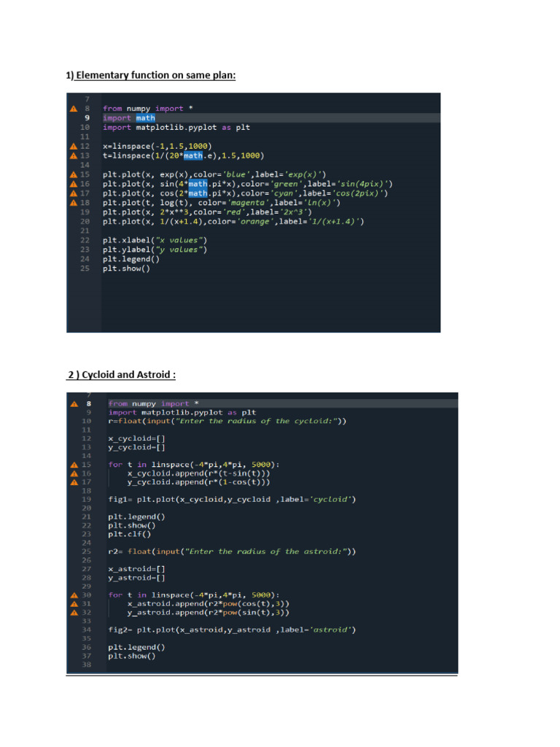Click the heading 'Elementary function on same plan:'

pos(156,75)
